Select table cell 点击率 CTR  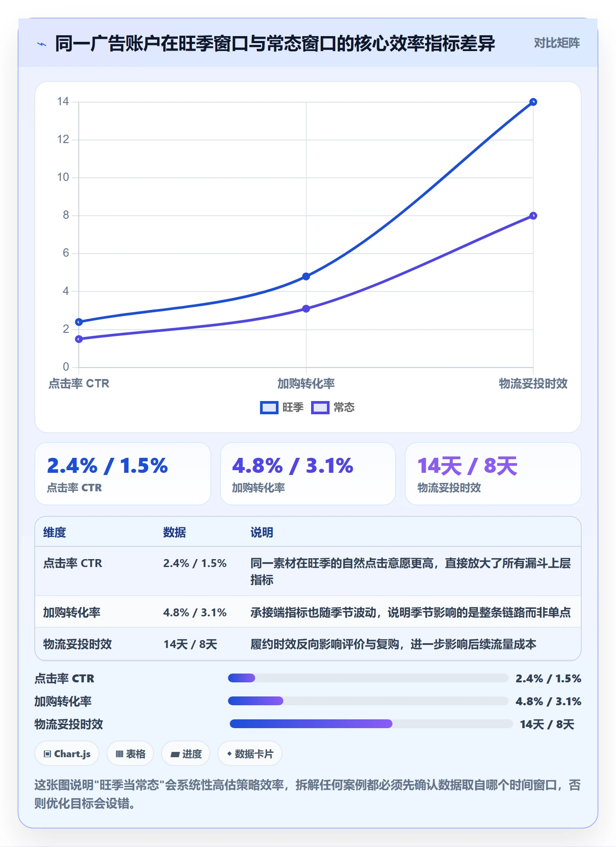tap(73, 563)
